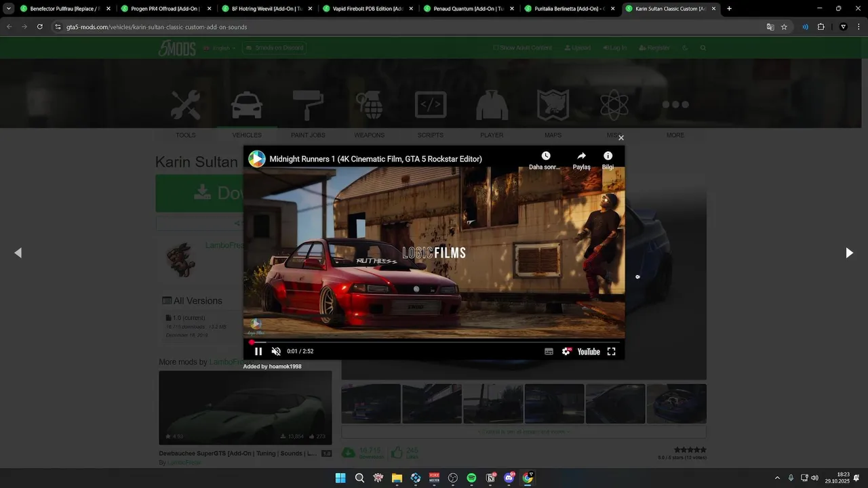The image size is (868, 488).
Task: Toggle subtitles in the YouTube player
Action: coord(549,351)
